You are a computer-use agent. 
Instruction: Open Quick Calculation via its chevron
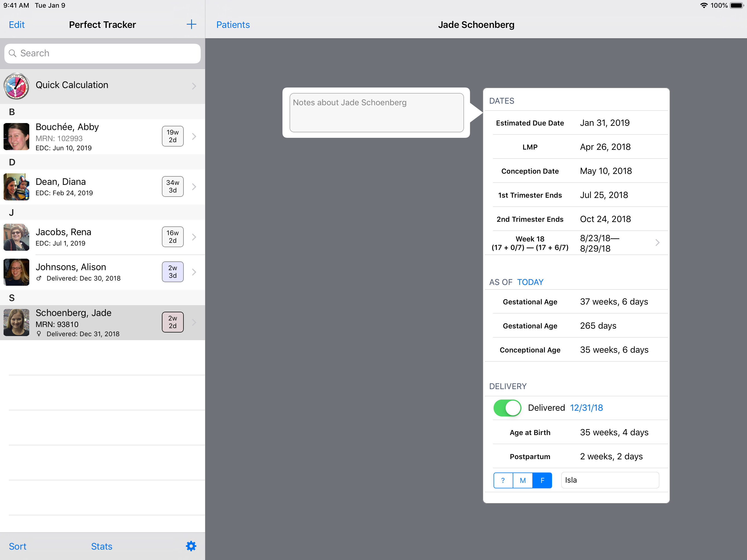(194, 86)
